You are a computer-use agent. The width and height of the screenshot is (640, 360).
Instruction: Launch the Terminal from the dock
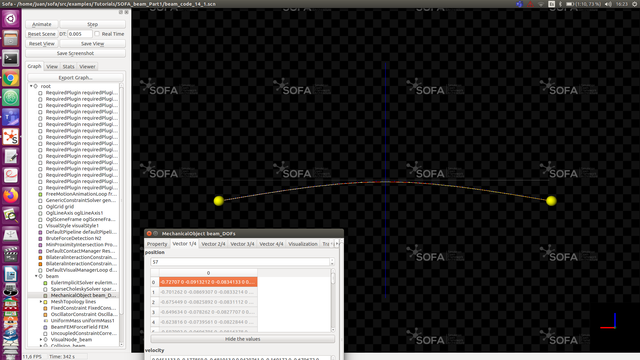[x=11, y=58]
